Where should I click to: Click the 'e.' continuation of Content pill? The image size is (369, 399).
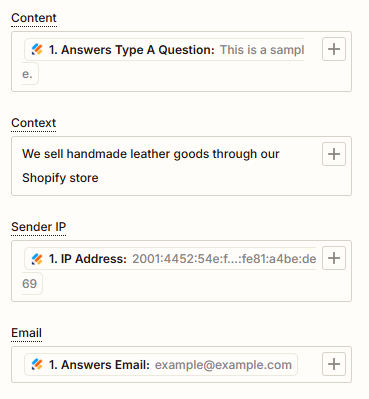pos(27,74)
